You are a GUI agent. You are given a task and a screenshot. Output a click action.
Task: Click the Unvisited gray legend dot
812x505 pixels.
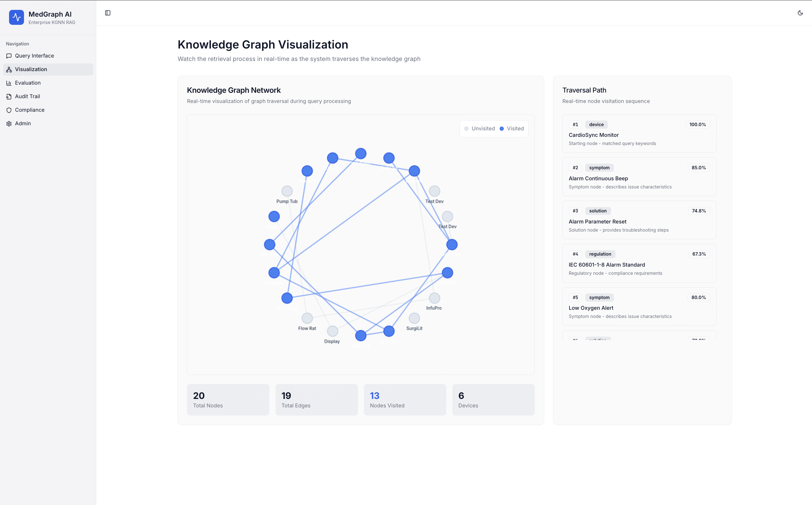coord(466,129)
